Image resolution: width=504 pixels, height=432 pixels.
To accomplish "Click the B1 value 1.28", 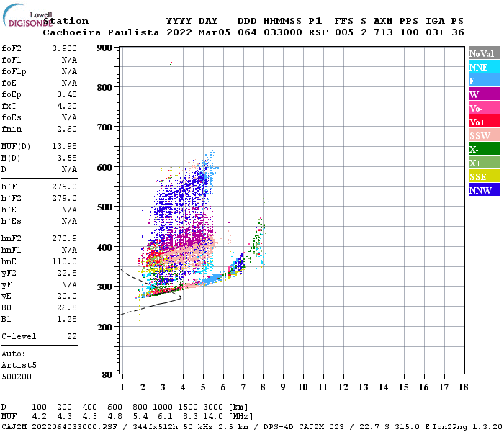I will pos(67,320).
